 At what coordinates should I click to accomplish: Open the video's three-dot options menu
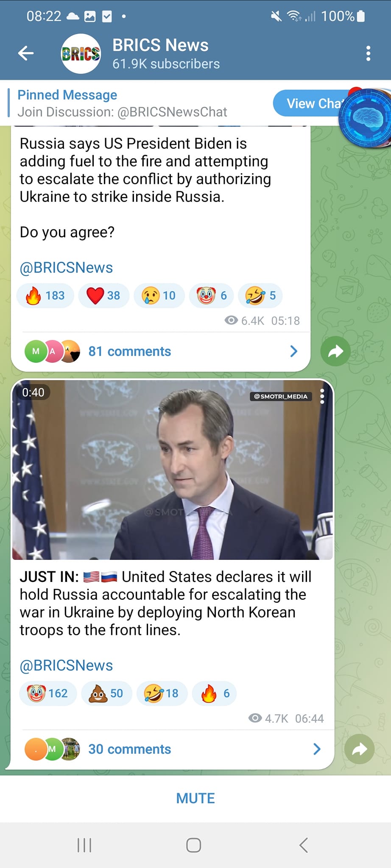point(322,396)
